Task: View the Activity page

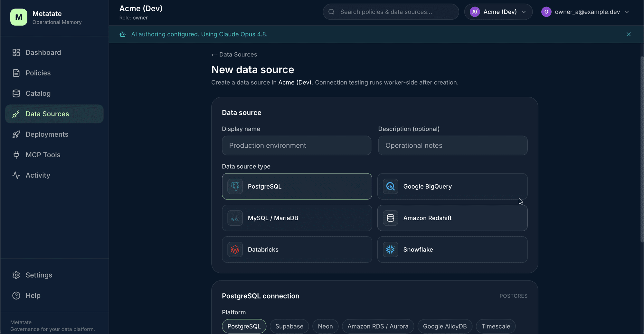Action: click(x=54, y=175)
